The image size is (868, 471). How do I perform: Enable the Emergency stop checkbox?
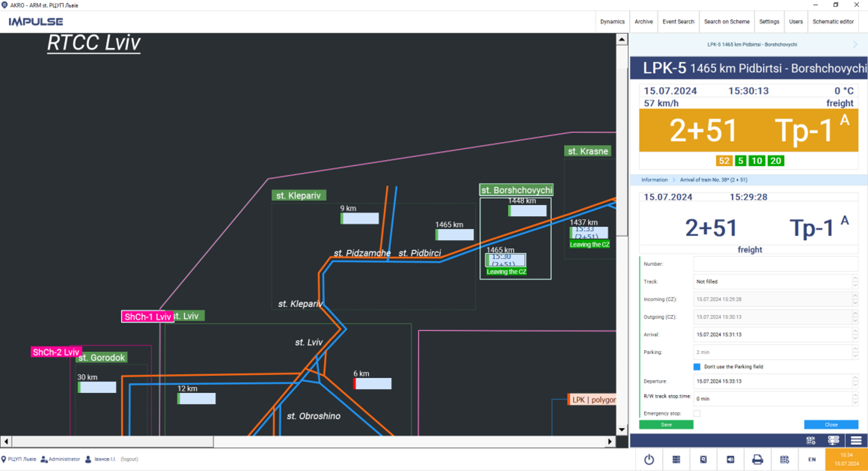click(697, 413)
